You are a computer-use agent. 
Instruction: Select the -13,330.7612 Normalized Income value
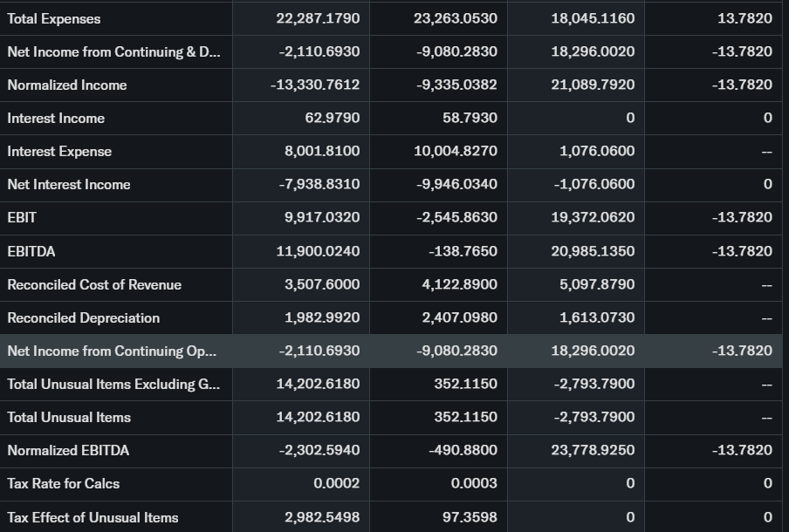pyautogui.click(x=315, y=85)
